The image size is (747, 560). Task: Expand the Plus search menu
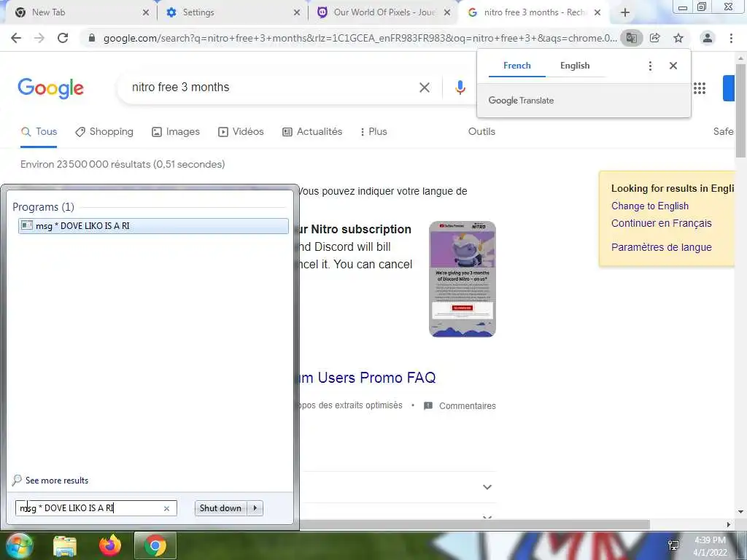(x=373, y=132)
